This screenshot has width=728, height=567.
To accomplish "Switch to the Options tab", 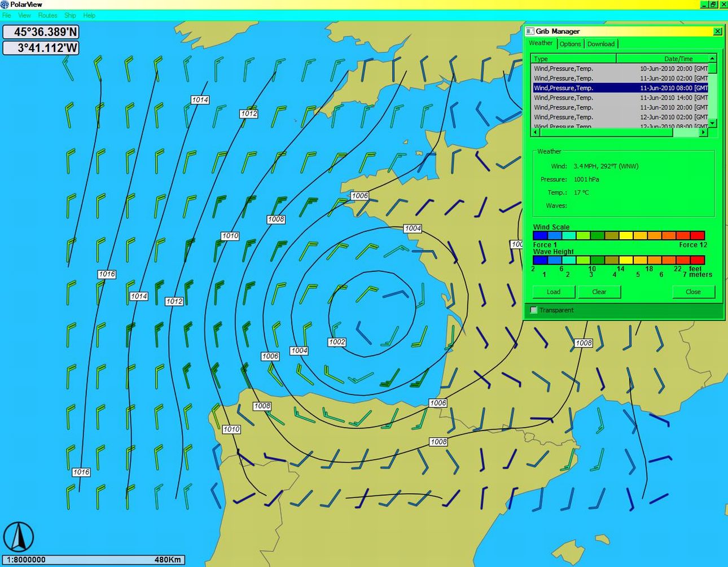I will pyautogui.click(x=570, y=44).
